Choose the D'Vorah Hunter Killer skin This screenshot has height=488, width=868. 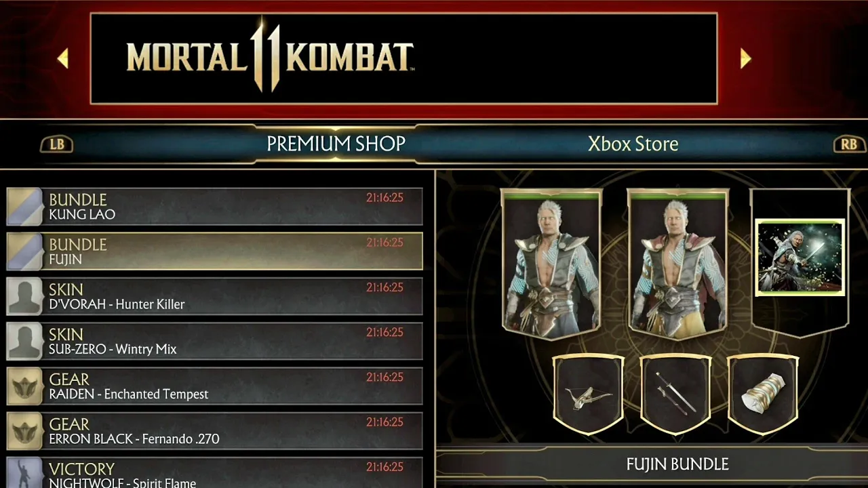[x=214, y=296]
